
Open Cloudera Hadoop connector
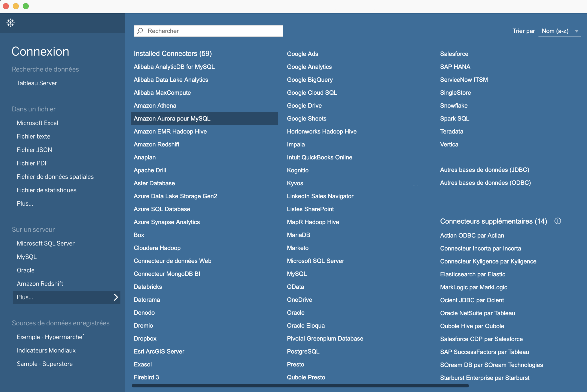(157, 248)
